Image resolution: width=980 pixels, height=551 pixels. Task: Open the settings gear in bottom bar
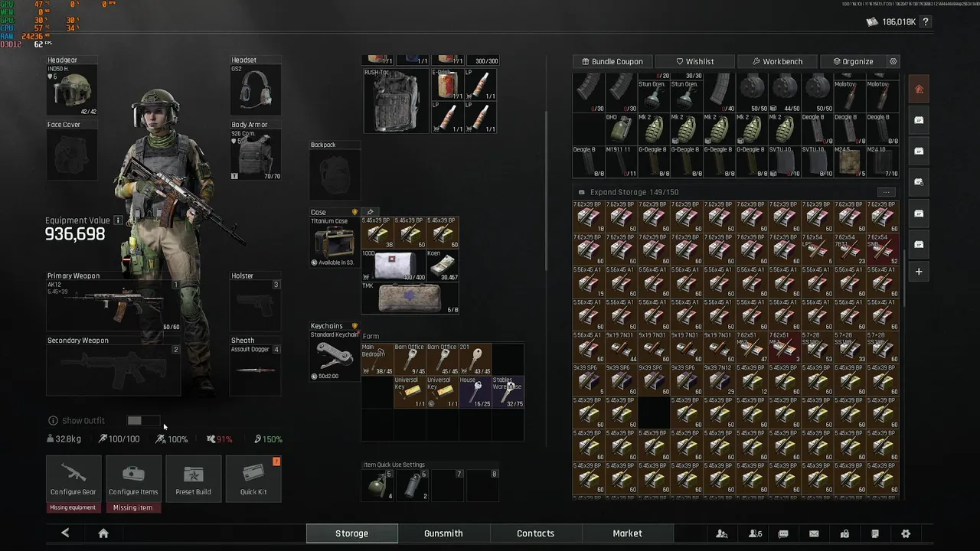coord(906,533)
